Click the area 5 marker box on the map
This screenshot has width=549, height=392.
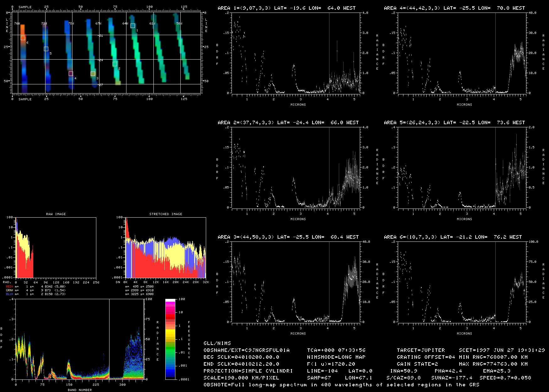coord(46,49)
